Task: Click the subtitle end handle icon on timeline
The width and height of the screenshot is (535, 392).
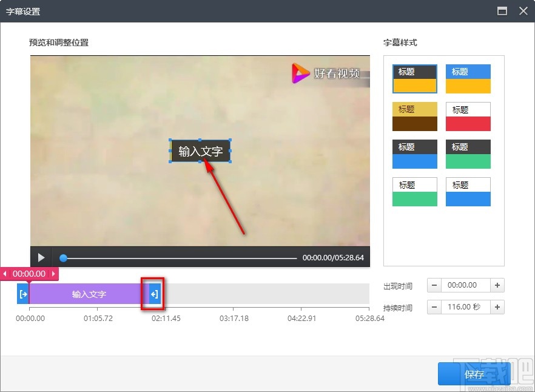Action: 155,294
